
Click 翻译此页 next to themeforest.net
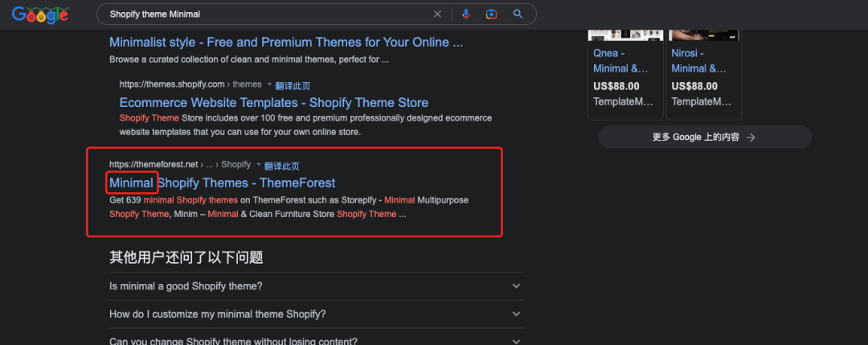coord(282,166)
